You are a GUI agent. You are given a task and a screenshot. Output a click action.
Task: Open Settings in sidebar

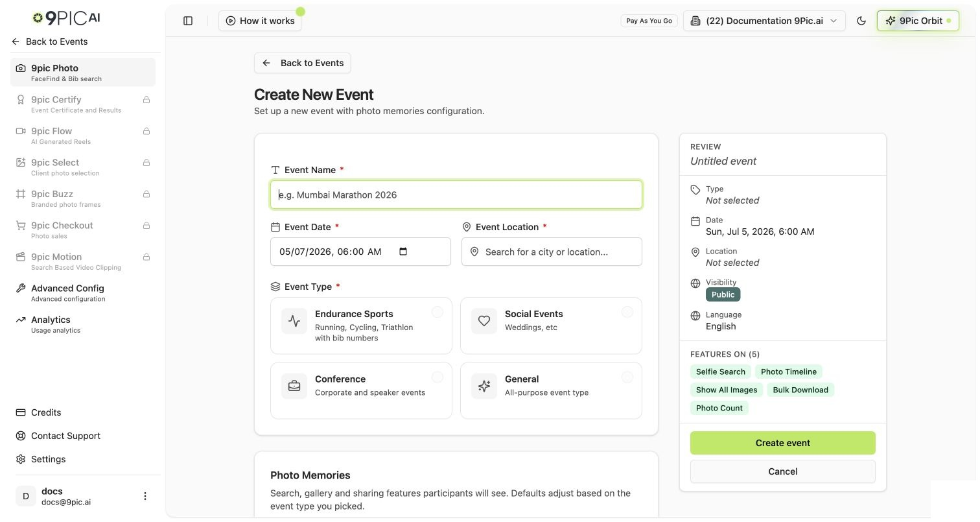[x=83, y=459]
